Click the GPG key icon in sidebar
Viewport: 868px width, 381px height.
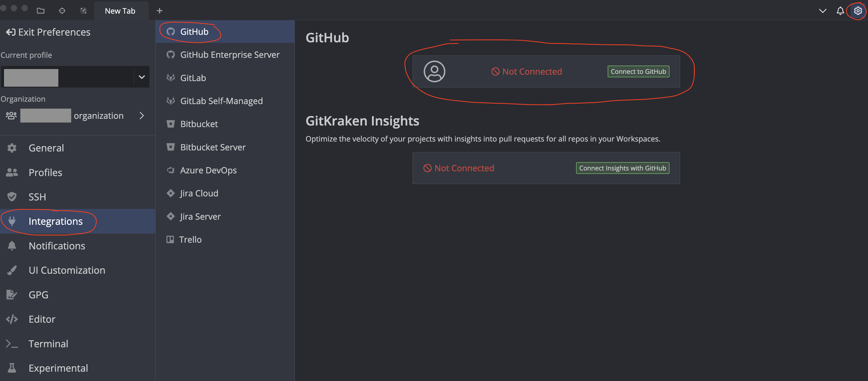12,294
